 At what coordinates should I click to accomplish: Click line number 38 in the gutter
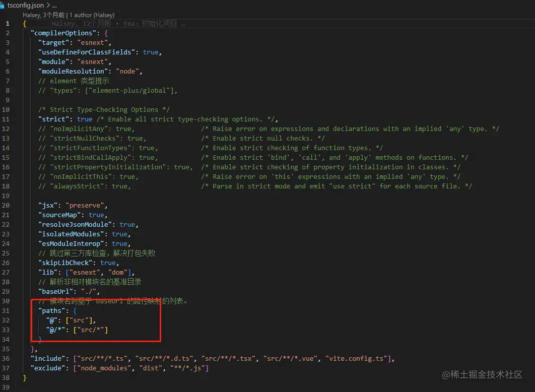click(6, 377)
